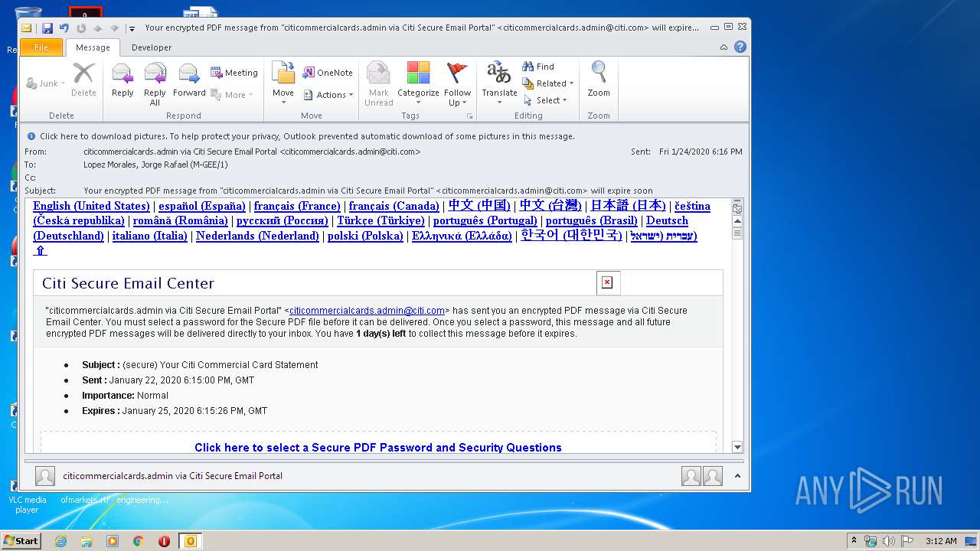This screenshot has height=551, width=980.
Task: Open the Categorize color menu
Action: tap(418, 83)
